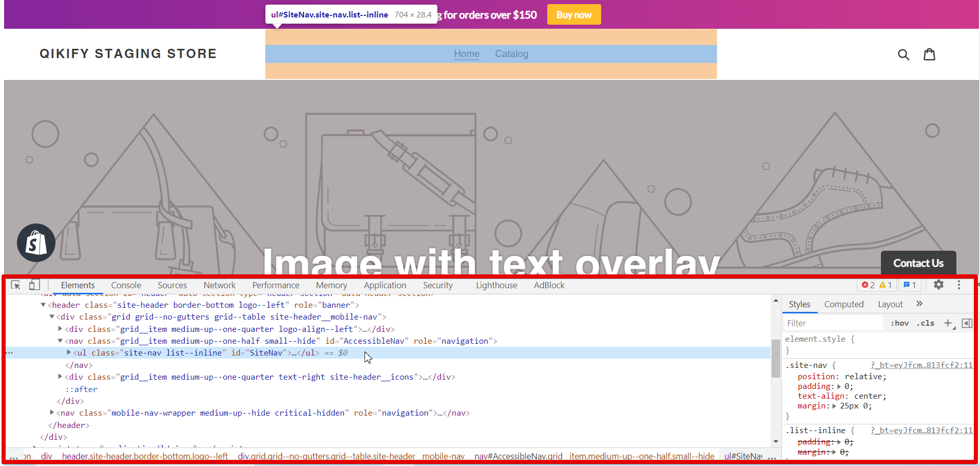Open the shopping cart icon
Image resolution: width=980 pixels, height=466 pixels.
929,54
